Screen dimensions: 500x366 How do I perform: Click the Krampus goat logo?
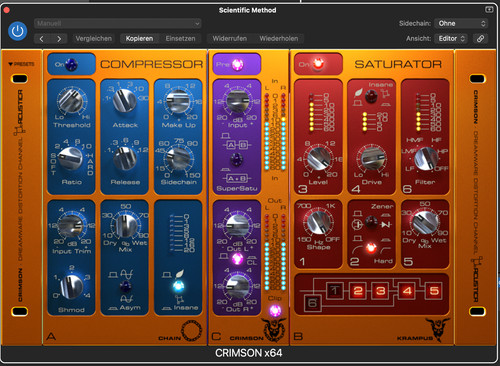[x=437, y=329]
